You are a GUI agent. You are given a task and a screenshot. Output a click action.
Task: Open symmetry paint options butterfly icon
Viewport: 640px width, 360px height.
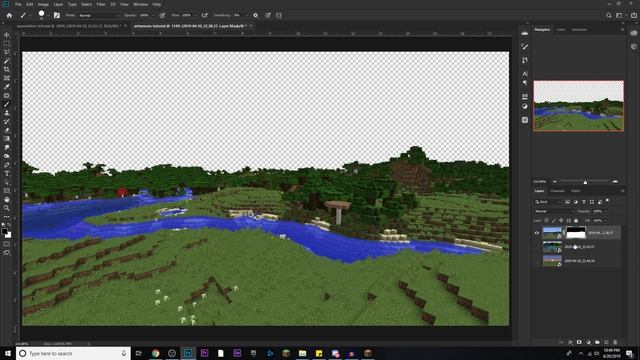click(279, 16)
